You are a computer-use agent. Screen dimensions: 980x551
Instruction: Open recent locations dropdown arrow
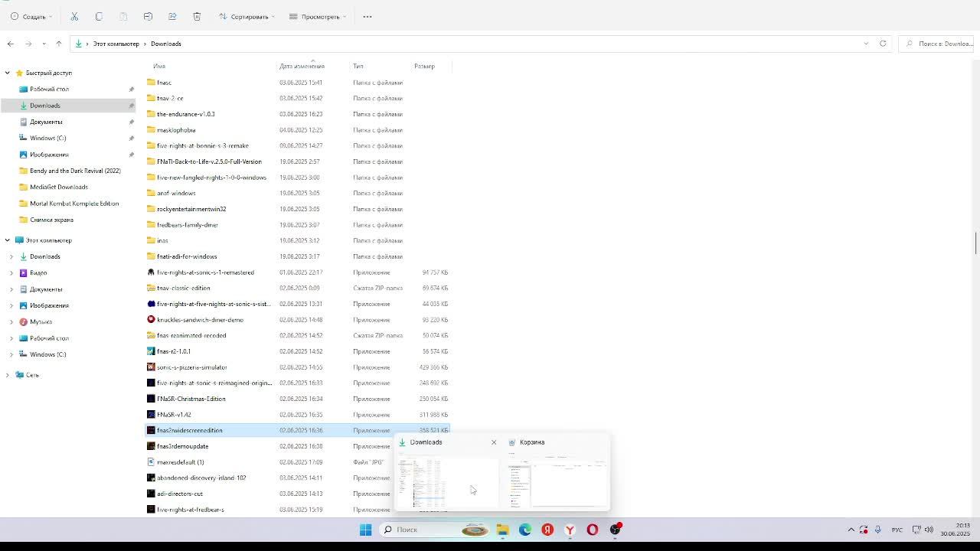44,44
